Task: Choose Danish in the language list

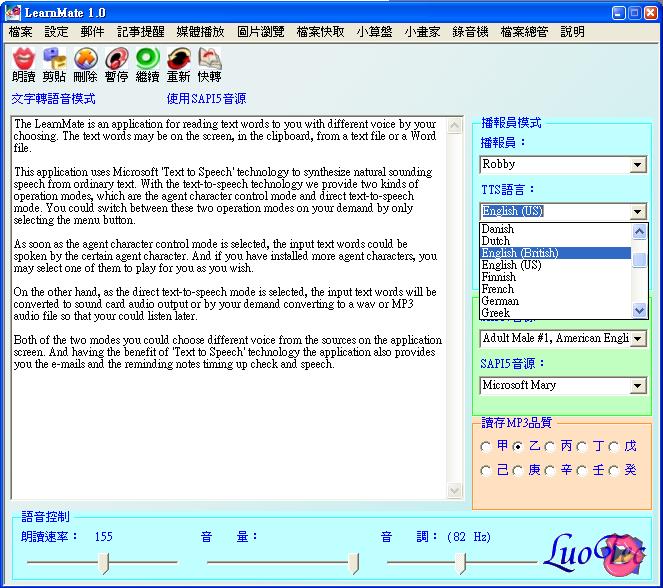Action: coord(556,229)
